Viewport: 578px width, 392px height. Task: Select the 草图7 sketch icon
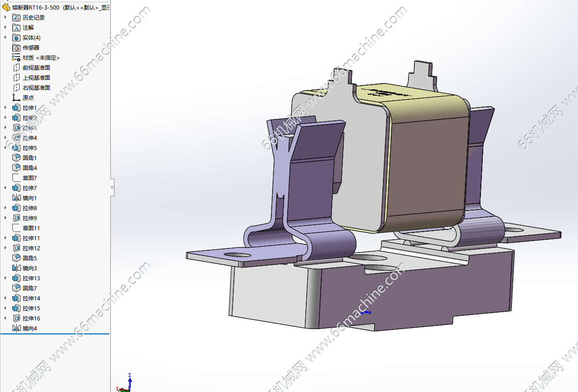coord(16,178)
